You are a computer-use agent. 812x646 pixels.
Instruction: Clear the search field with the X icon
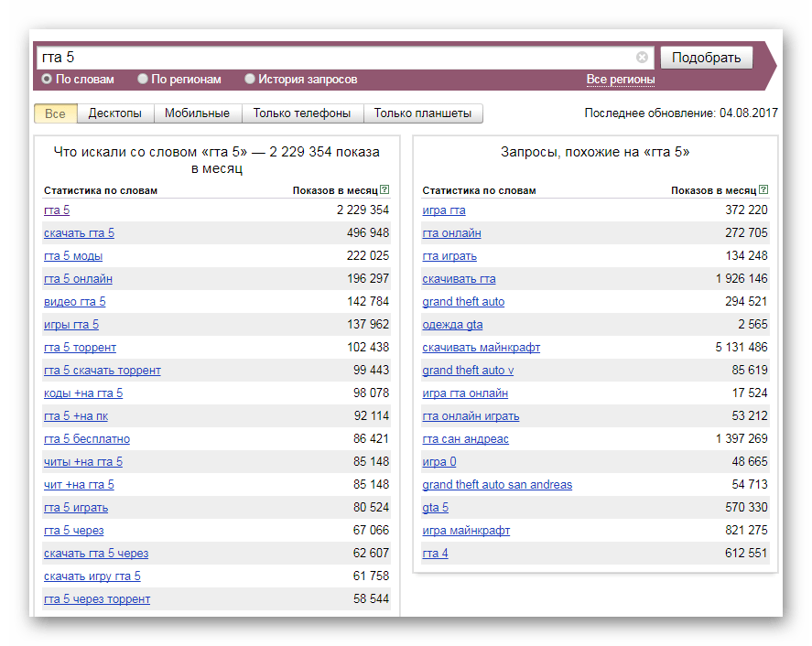pyautogui.click(x=642, y=57)
